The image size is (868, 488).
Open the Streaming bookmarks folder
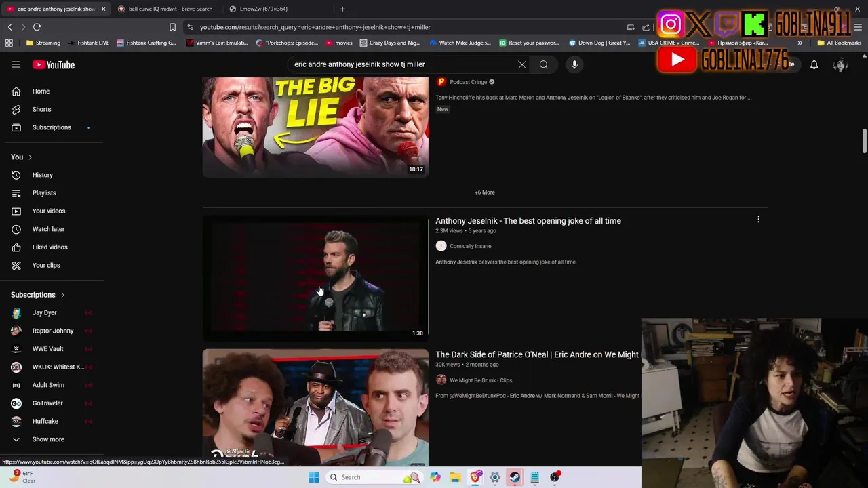(x=43, y=43)
